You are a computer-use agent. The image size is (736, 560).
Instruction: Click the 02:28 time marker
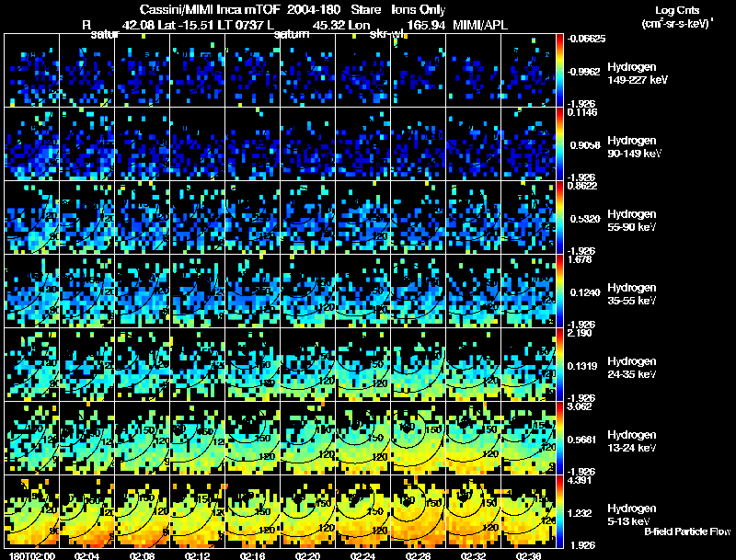pyautogui.click(x=420, y=555)
